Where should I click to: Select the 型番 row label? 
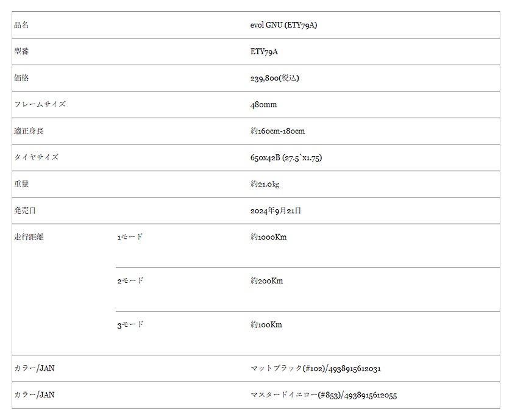[x=21, y=52]
